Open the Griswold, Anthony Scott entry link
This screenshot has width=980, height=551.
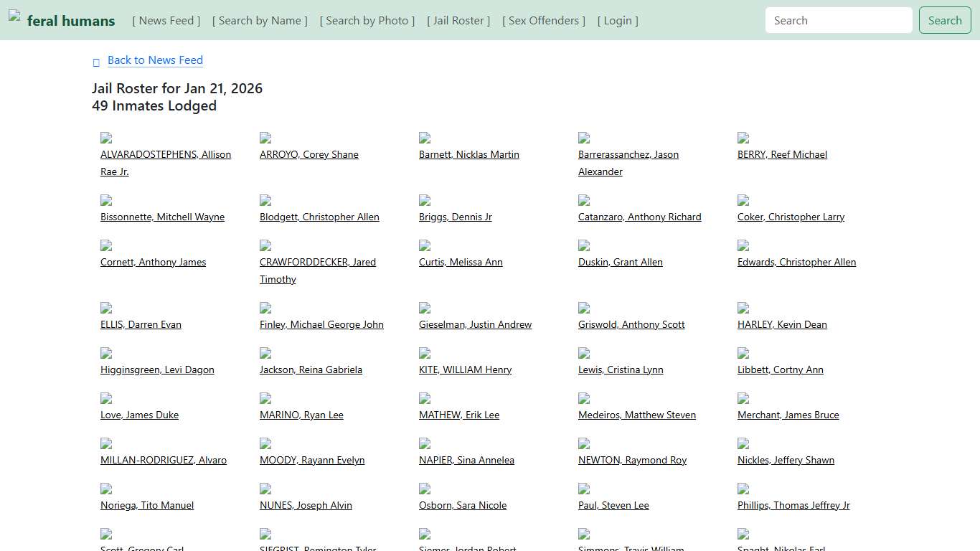[631, 324]
